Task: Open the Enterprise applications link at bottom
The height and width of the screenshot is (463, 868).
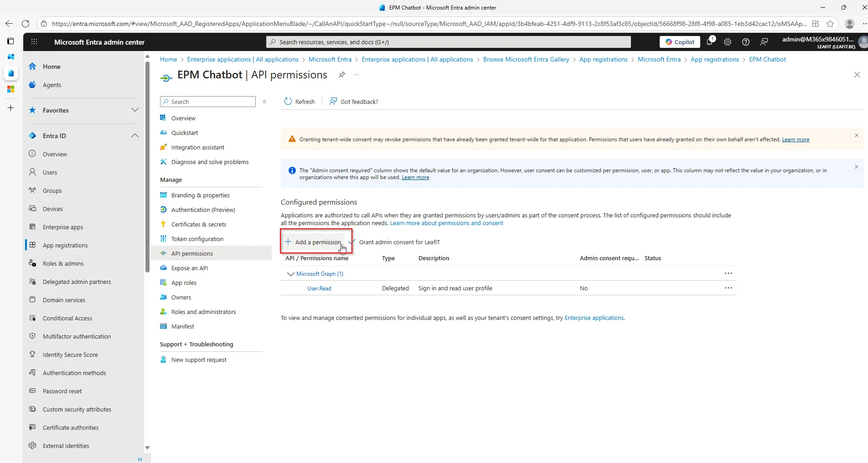Action: tap(594, 318)
